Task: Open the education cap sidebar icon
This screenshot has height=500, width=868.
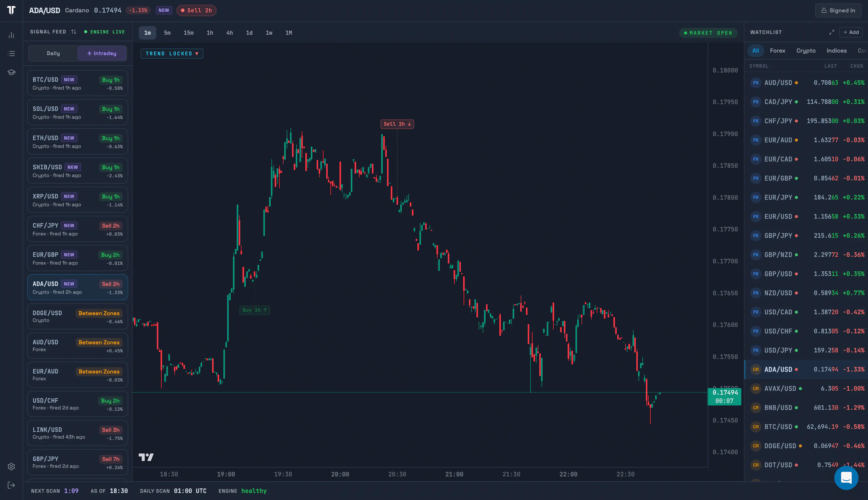Action: point(11,72)
